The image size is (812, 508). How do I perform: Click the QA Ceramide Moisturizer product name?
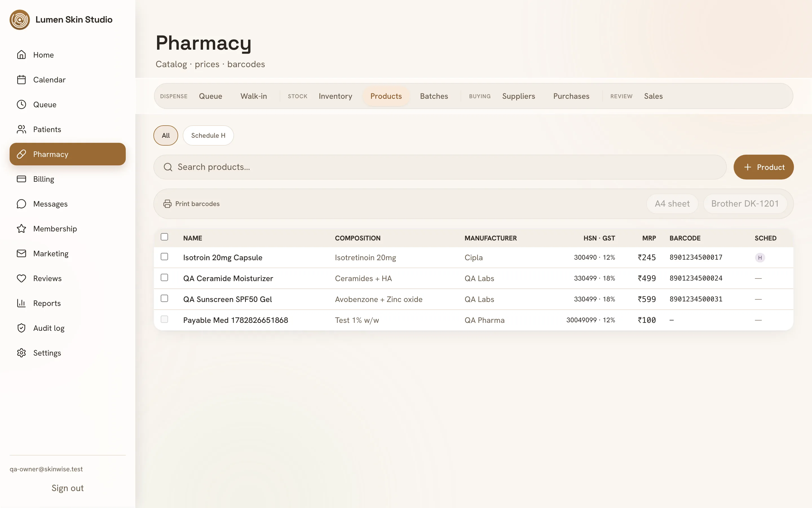(228, 279)
